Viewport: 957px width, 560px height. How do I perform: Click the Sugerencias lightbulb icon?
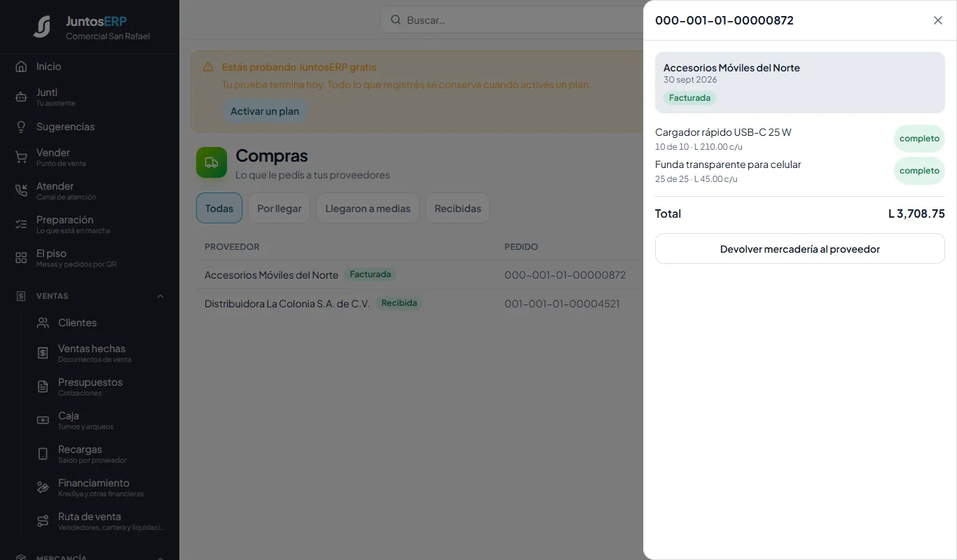[x=21, y=127]
